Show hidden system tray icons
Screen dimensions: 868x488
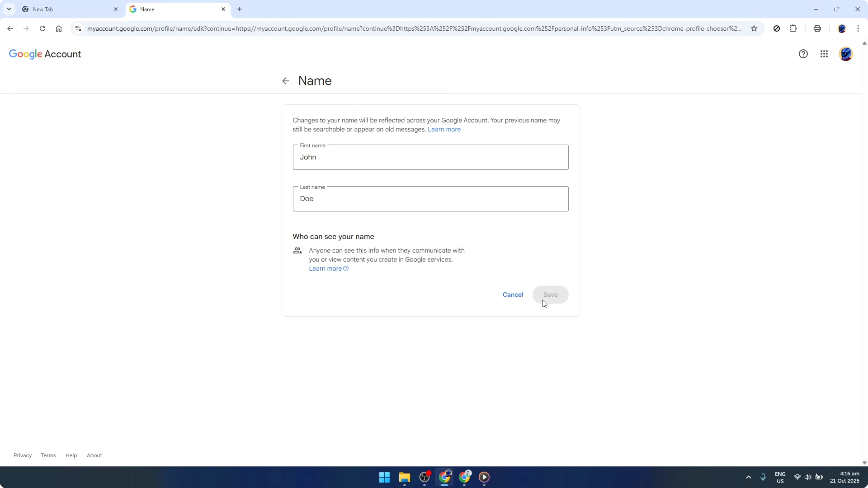tap(749, 477)
